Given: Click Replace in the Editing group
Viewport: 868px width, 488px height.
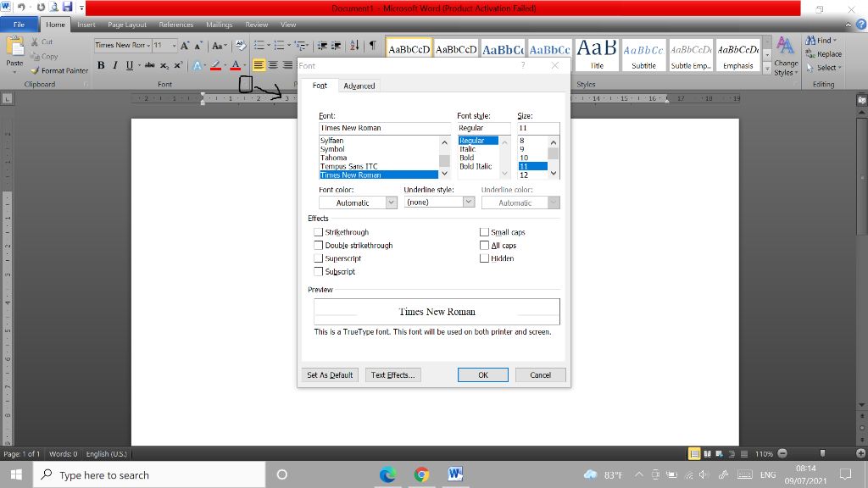Looking at the screenshot, I should pos(824,54).
